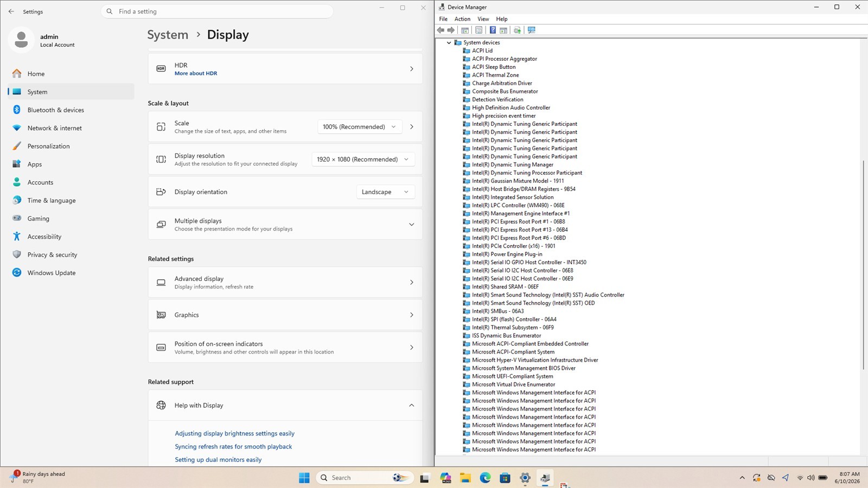This screenshot has height=488, width=868.
Task: Click the blue Help icon in Device Manager toolbar
Action: [x=493, y=30]
